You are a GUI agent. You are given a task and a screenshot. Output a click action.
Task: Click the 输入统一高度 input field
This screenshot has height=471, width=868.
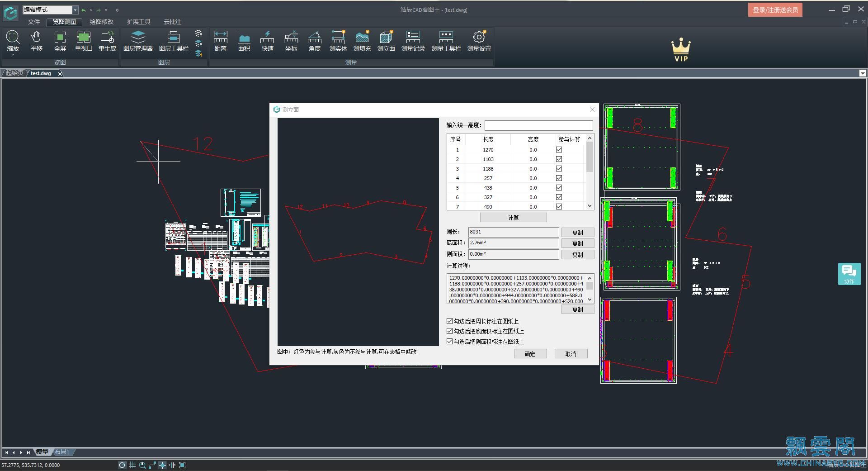click(539, 125)
